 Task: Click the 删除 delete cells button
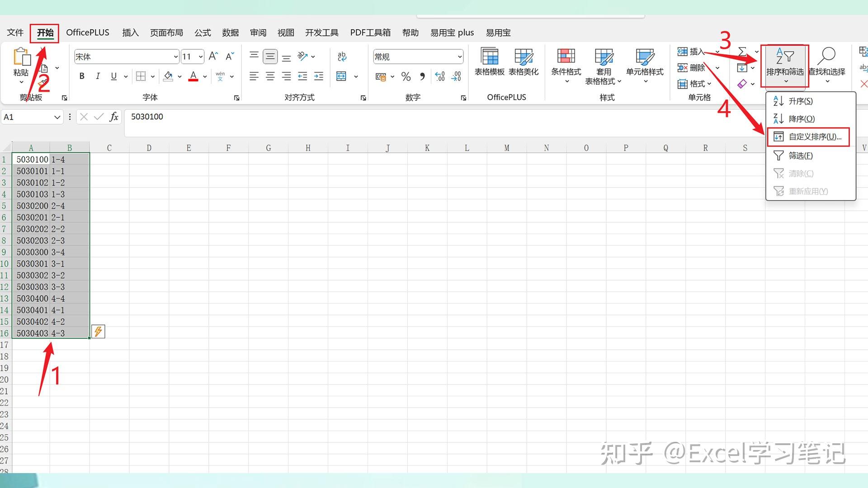[691, 68]
